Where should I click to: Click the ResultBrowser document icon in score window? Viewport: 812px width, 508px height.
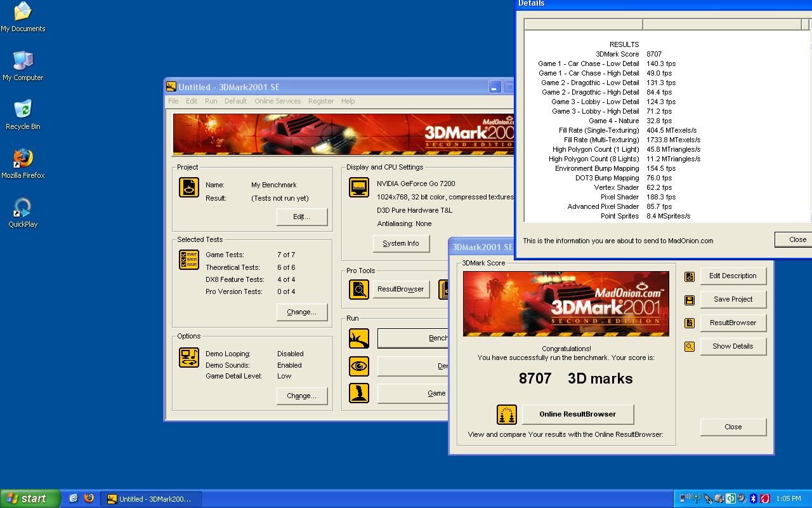click(x=690, y=323)
